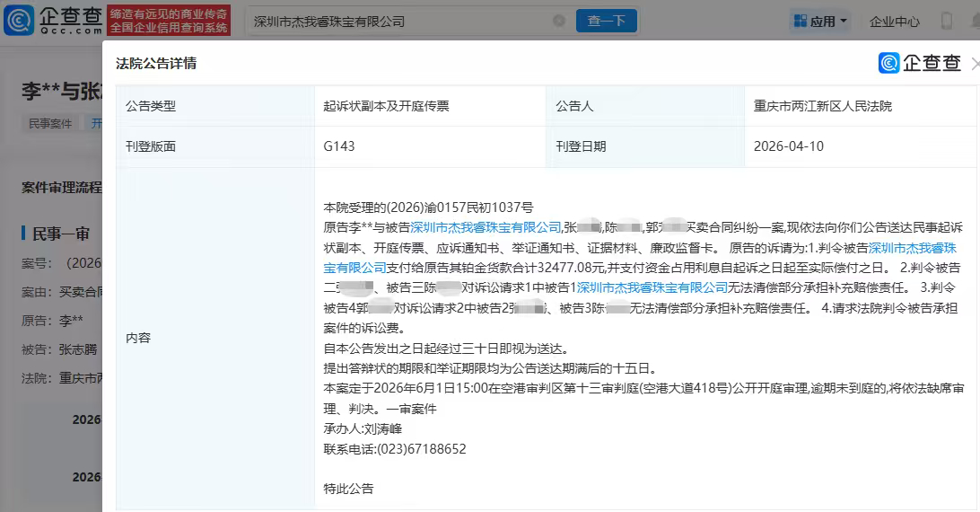Click the 企查查 logo in the dialog header
980x512 pixels.
click(919, 63)
